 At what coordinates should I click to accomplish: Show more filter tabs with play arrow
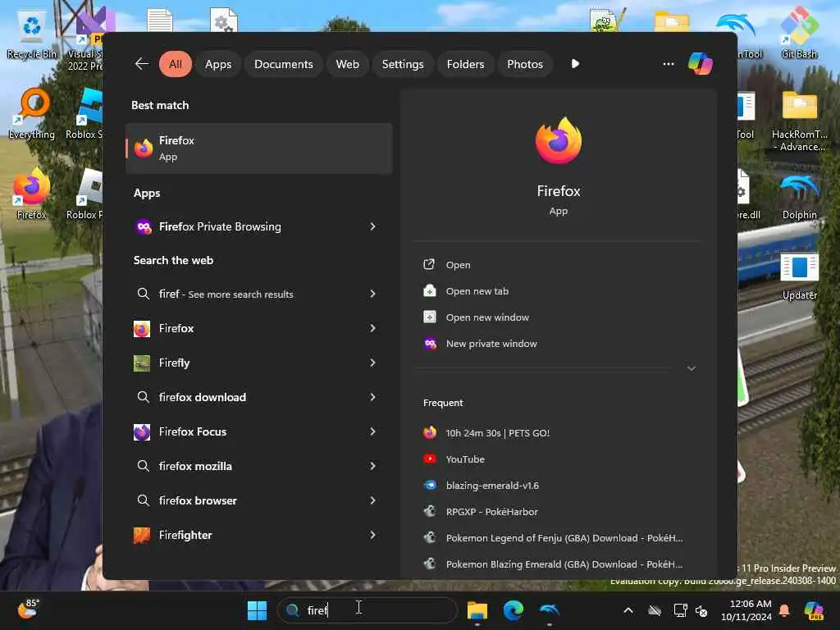click(x=575, y=64)
